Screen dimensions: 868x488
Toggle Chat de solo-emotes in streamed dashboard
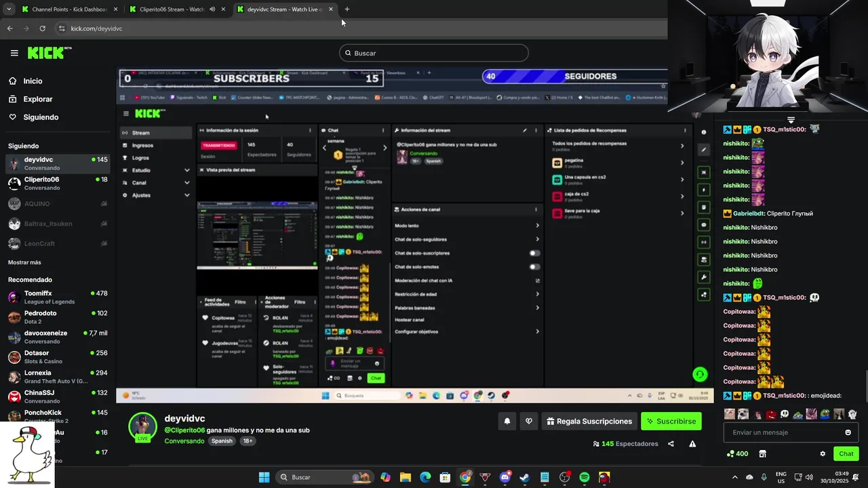tap(534, 266)
